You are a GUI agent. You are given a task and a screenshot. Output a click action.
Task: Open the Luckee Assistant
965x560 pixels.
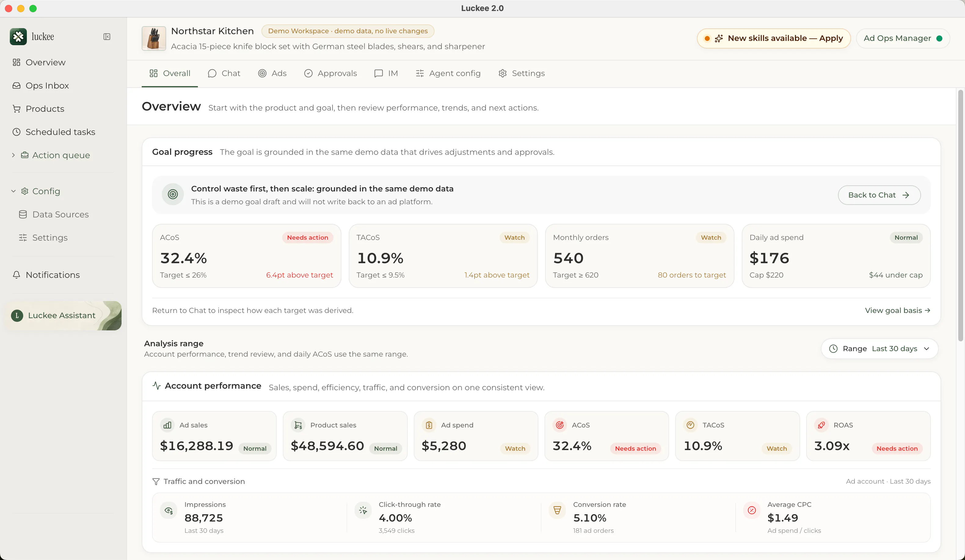pyautogui.click(x=64, y=316)
